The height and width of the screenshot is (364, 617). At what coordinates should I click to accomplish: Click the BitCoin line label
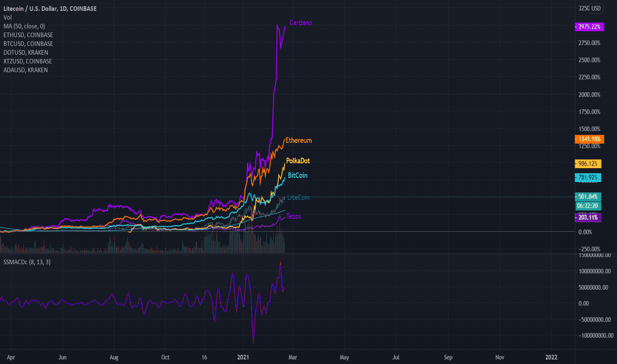click(297, 175)
